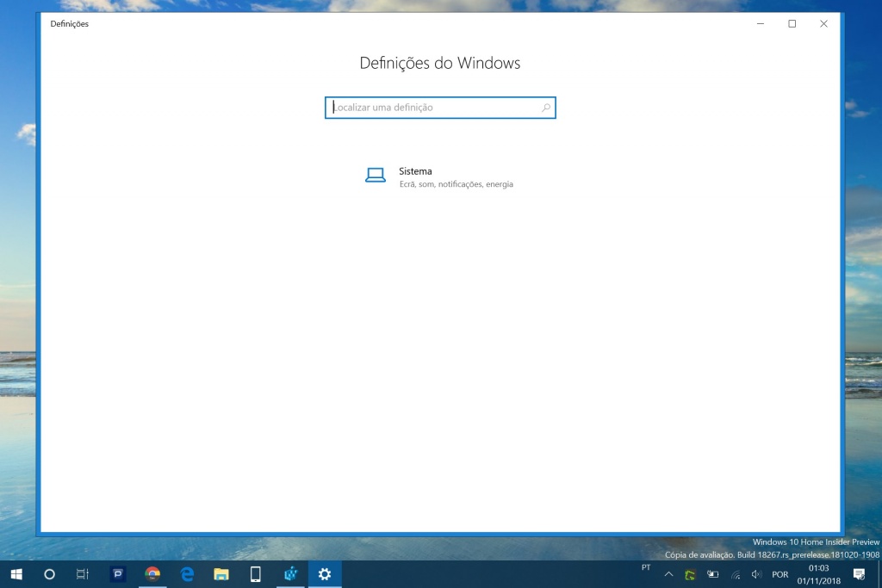Open the Your Phone app
The image size is (882, 588).
point(255,574)
